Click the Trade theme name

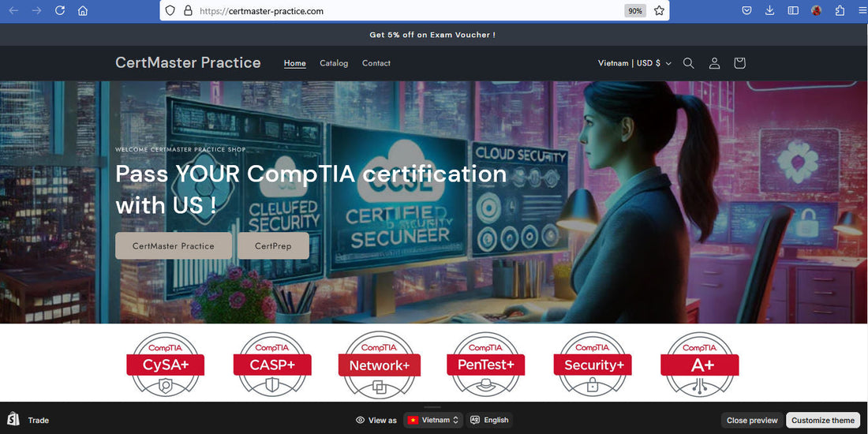[x=38, y=420]
